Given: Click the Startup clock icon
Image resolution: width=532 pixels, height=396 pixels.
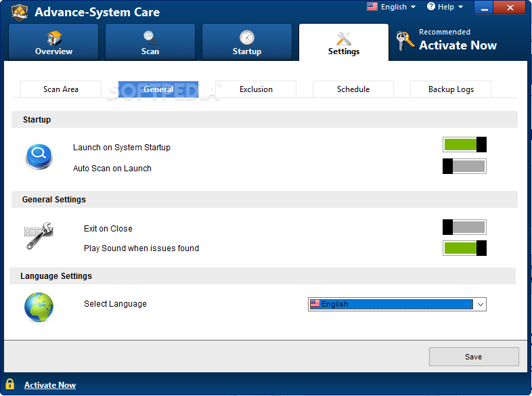Looking at the screenshot, I should [x=246, y=38].
